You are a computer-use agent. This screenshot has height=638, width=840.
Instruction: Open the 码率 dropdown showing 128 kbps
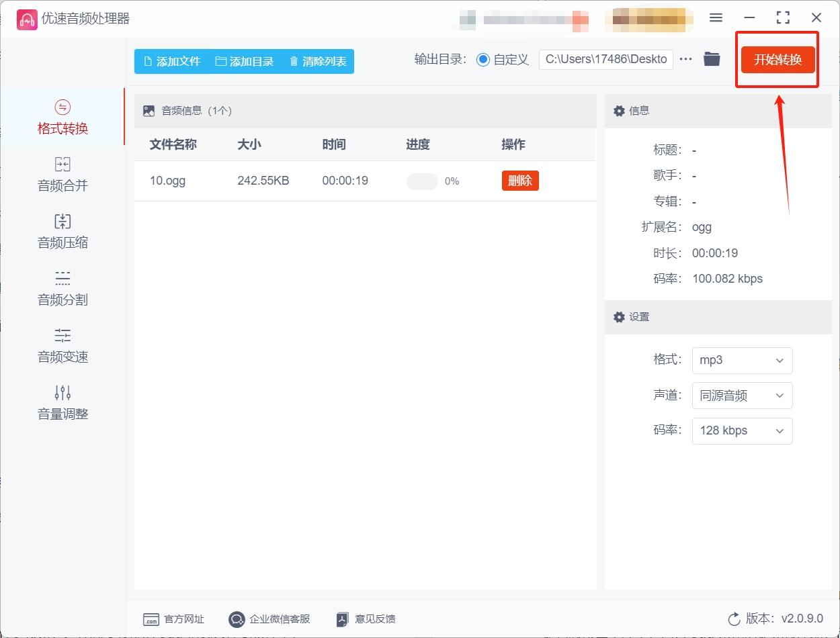(742, 430)
